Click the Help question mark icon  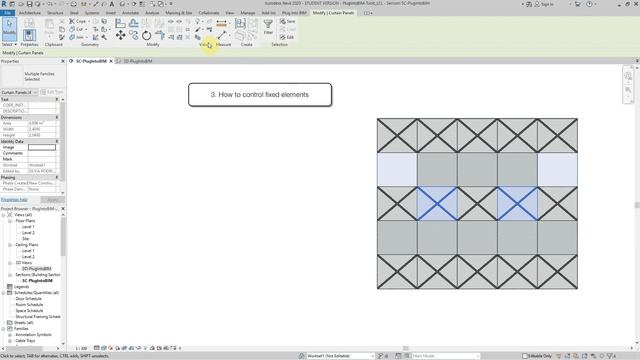click(x=589, y=4)
